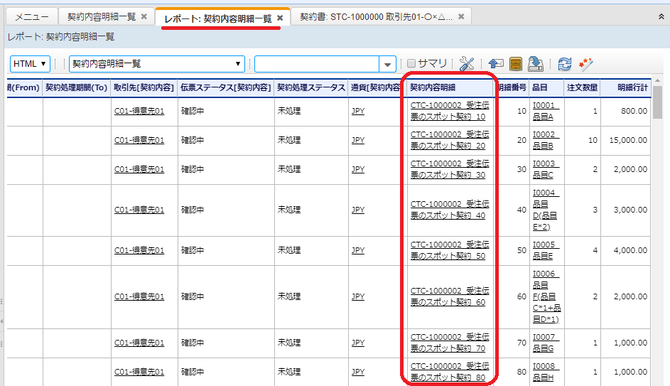The height and width of the screenshot is (386, 670).
Task: Toggle the サマリ checkbox
Action: [x=411, y=64]
